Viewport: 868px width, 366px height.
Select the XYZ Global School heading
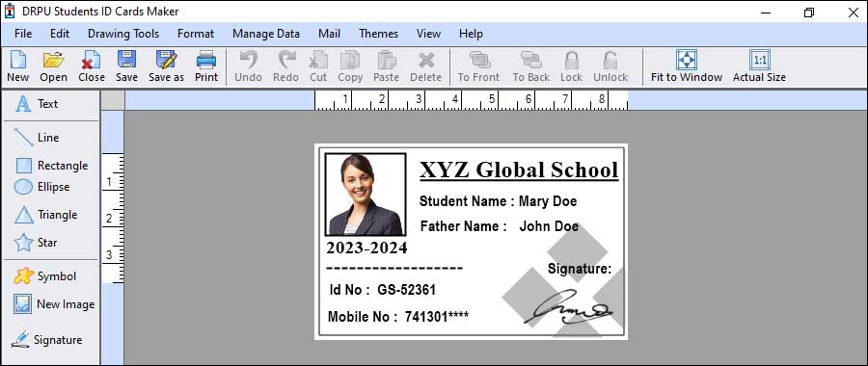tap(519, 170)
